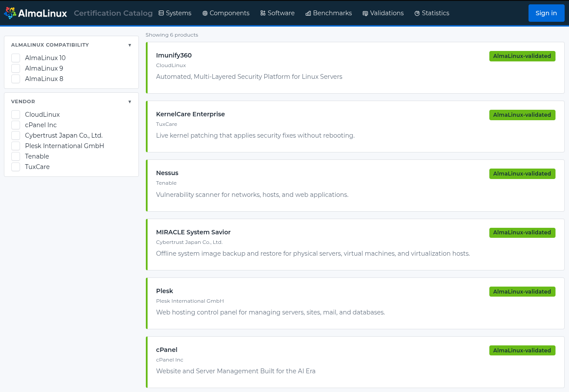Click 'Vulnerability scanner for networks' description
569x392 pixels.
(x=253, y=195)
